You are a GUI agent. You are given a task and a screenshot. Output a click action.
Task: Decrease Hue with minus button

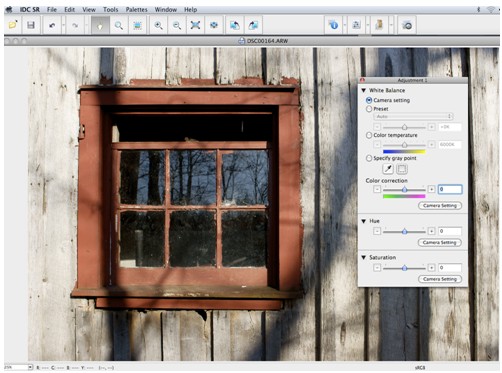pos(377,231)
